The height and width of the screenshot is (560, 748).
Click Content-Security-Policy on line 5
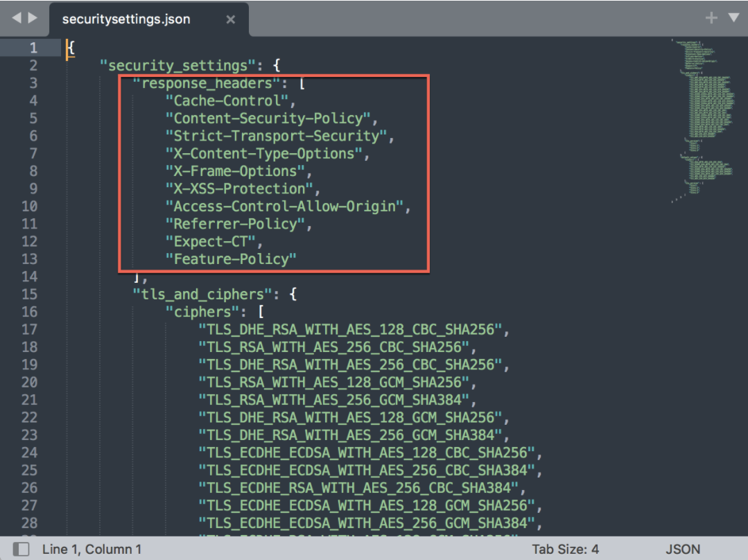(x=270, y=118)
